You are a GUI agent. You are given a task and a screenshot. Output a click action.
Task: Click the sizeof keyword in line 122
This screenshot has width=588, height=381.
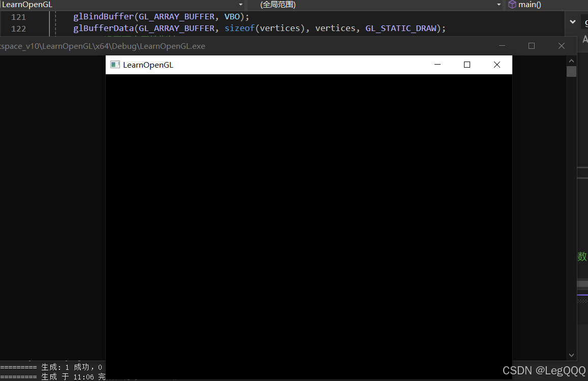[x=240, y=28]
